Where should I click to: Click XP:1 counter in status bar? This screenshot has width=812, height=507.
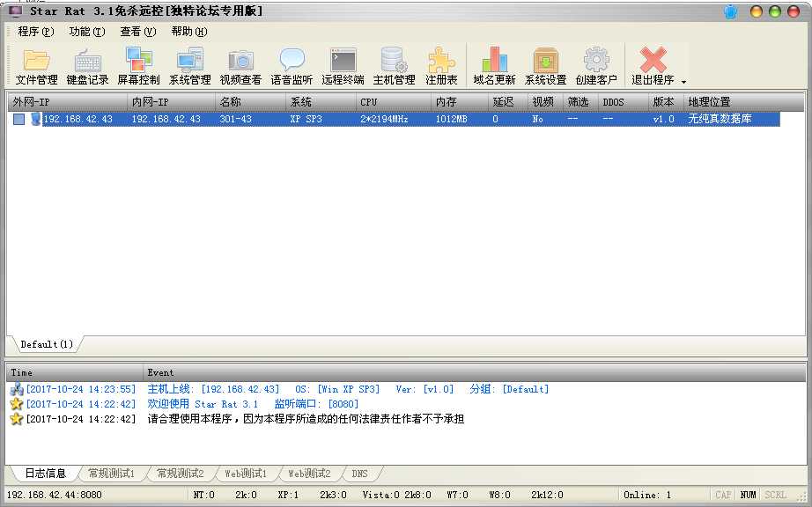[x=288, y=495]
